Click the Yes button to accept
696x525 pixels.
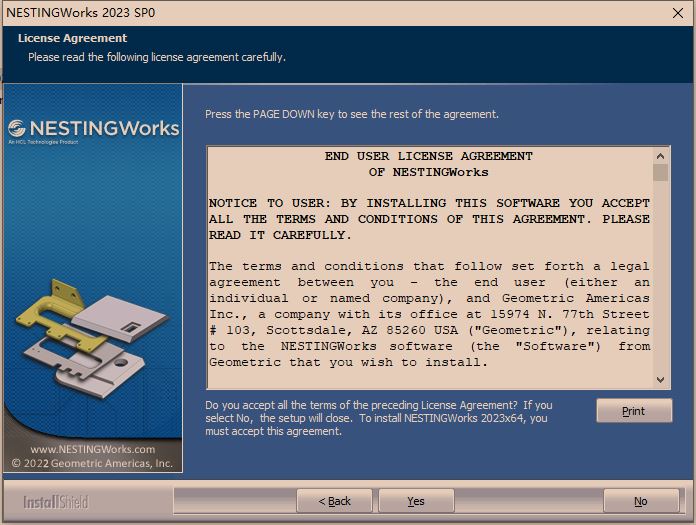[416, 501]
